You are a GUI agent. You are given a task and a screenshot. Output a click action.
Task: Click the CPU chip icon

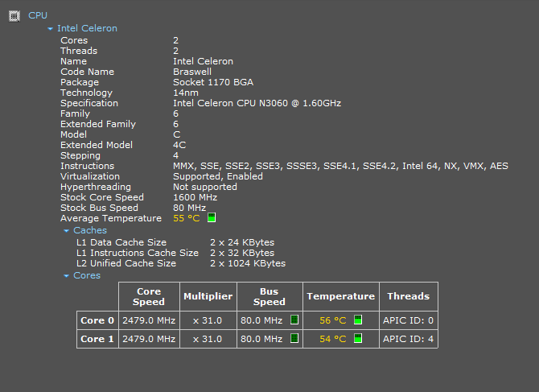tap(14, 16)
